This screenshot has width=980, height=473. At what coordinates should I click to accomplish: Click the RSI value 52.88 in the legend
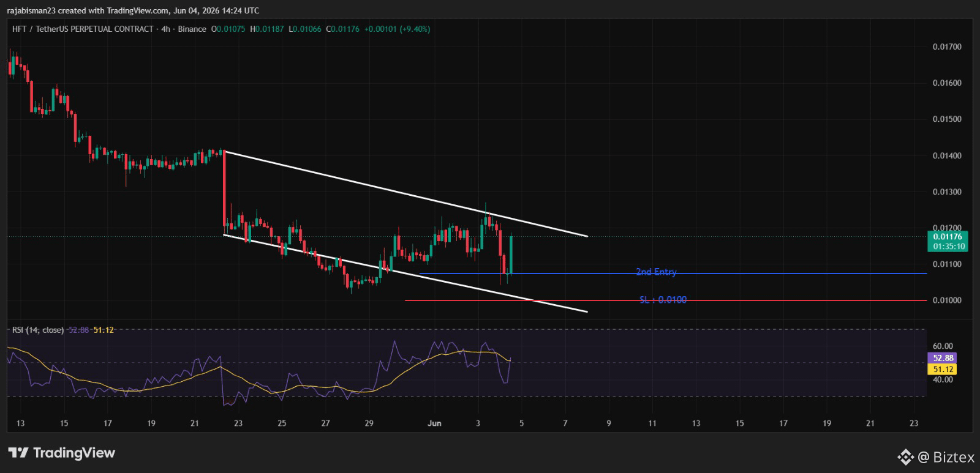coord(79,330)
